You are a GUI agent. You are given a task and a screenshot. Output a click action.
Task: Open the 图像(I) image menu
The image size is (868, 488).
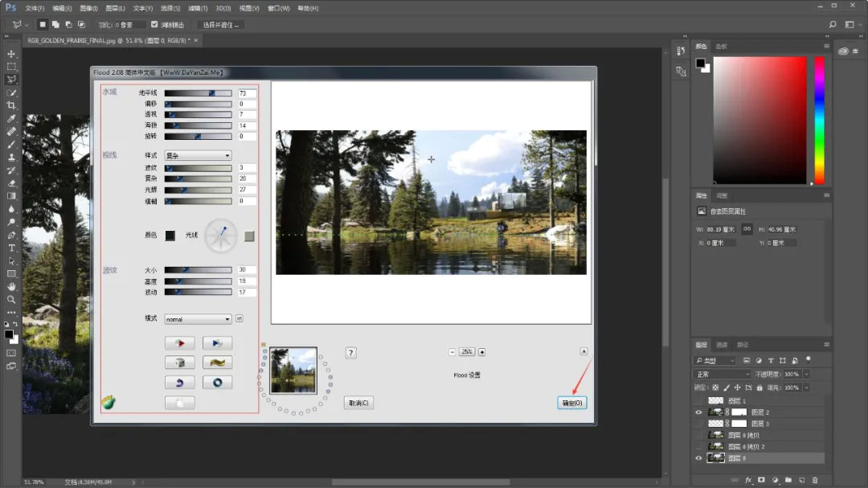(89, 8)
